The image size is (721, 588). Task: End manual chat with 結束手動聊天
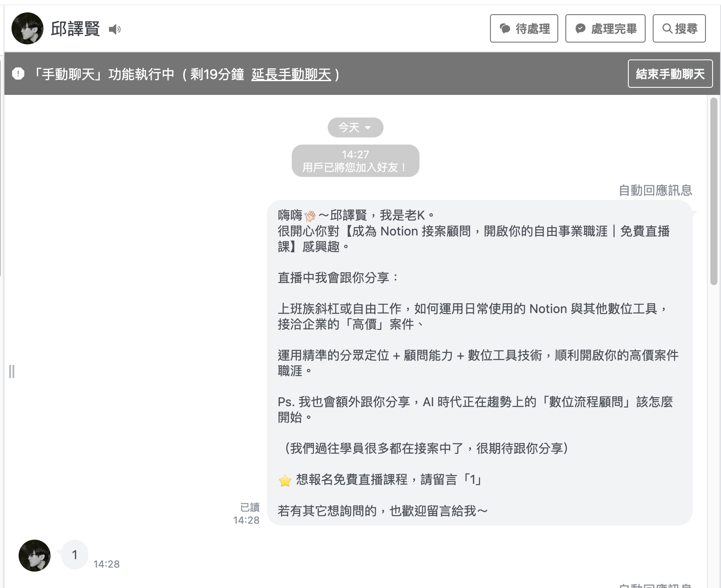coord(670,74)
